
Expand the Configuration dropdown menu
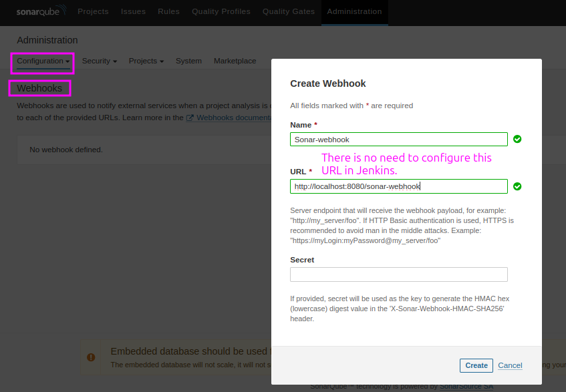coord(43,61)
